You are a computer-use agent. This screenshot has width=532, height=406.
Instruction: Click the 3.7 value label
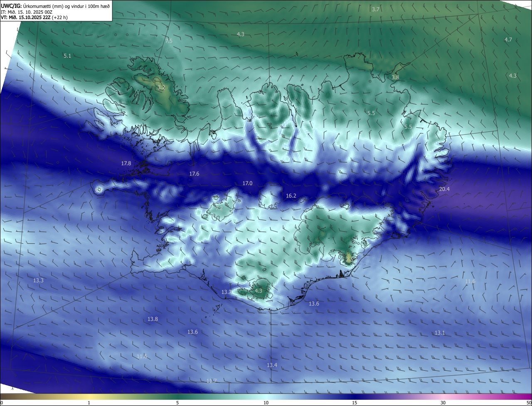376,9
